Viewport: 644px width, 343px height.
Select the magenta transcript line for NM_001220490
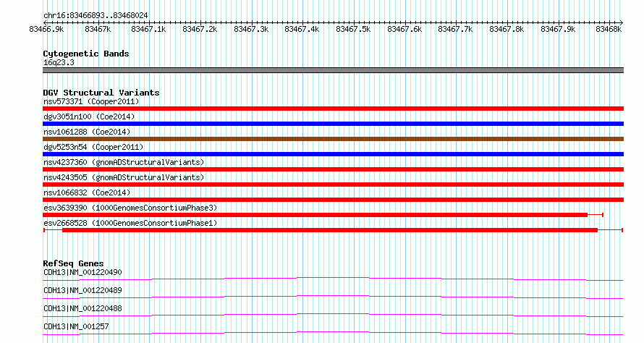click(x=333, y=279)
